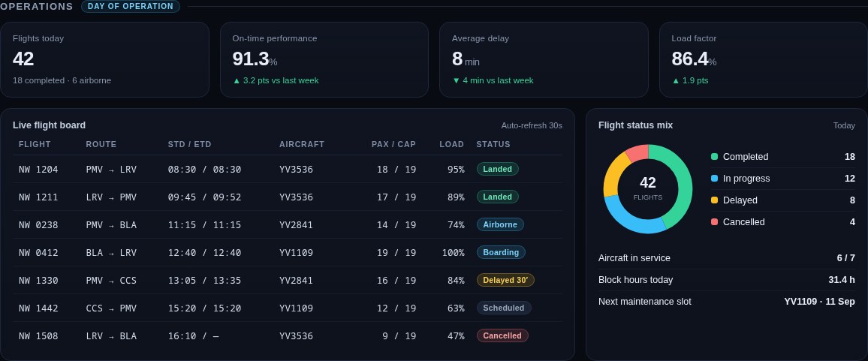Click the PMV → CCS route cell
Screen dimensions: 868x361
point(111,280)
